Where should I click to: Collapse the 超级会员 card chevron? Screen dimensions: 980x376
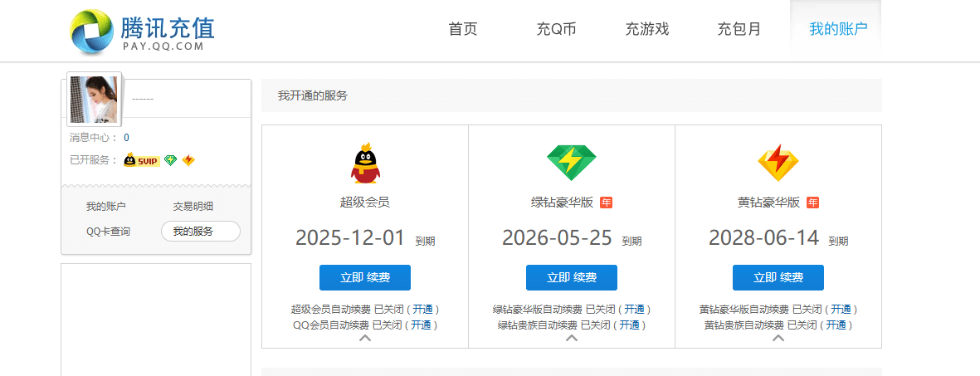pyautogui.click(x=365, y=338)
